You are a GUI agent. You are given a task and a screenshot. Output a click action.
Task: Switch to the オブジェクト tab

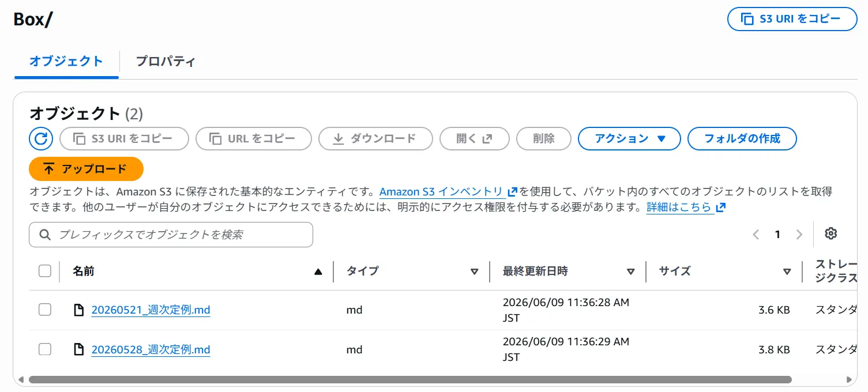tap(66, 61)
